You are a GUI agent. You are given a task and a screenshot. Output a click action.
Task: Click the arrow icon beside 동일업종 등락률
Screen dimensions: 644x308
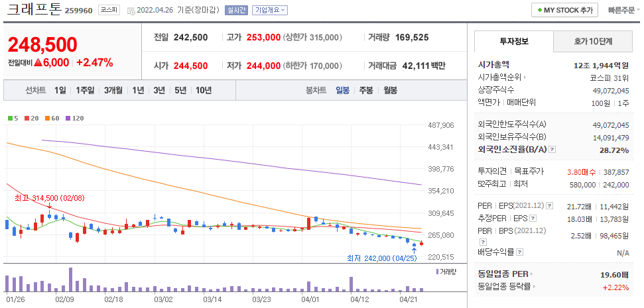pyautogui.click(x=534, y=287)
